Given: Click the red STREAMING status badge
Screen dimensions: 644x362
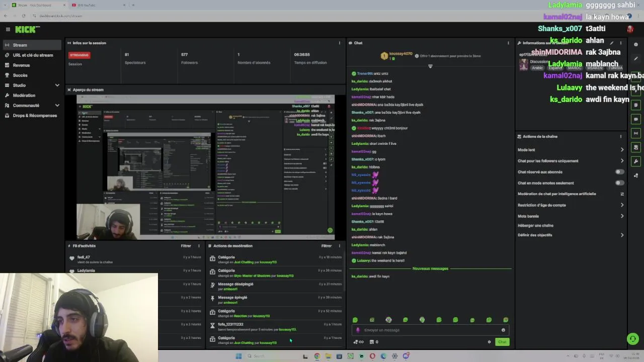Looking at the screenshot, I should (x=79, y=55).
